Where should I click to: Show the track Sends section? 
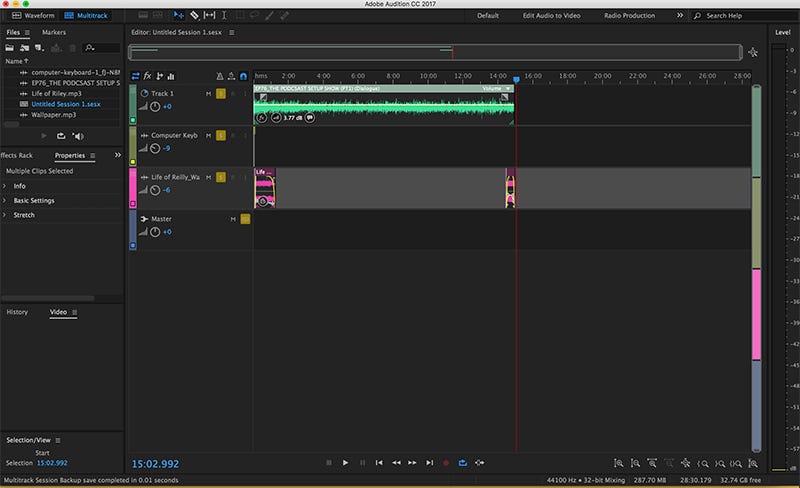[160, 76]
